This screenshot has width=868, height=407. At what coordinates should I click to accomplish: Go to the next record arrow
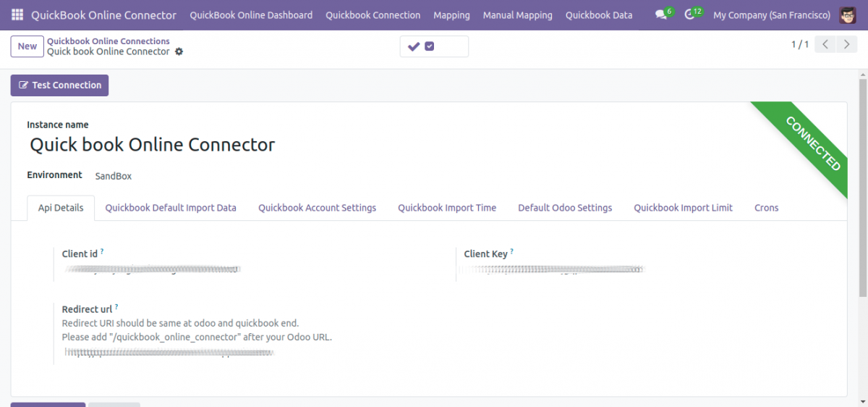(847, 44)
